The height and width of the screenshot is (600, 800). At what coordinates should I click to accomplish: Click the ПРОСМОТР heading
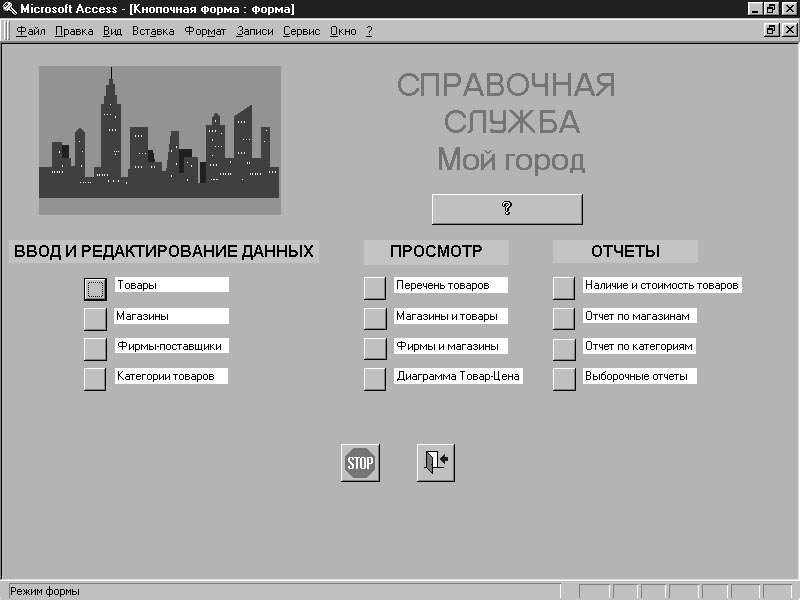coord(436,252)
